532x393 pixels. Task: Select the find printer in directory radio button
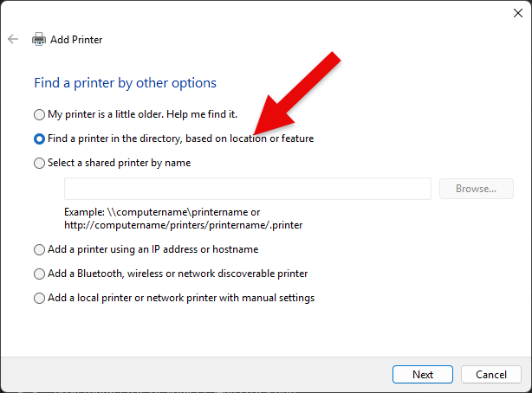[x=39, y=139]
